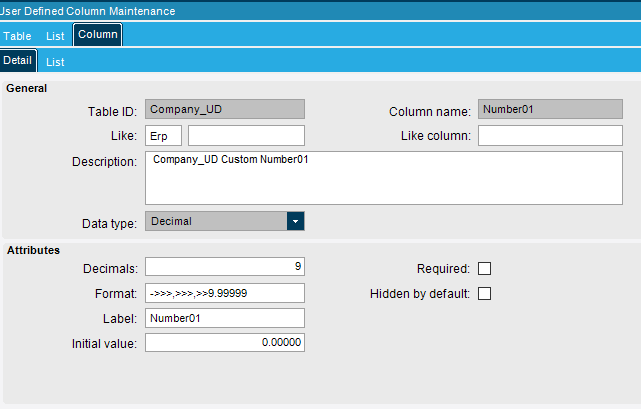The width and height of the screenshot is (641, 409).
Task: Open the top-level List tab beside Table
Action: click(55, 36)
